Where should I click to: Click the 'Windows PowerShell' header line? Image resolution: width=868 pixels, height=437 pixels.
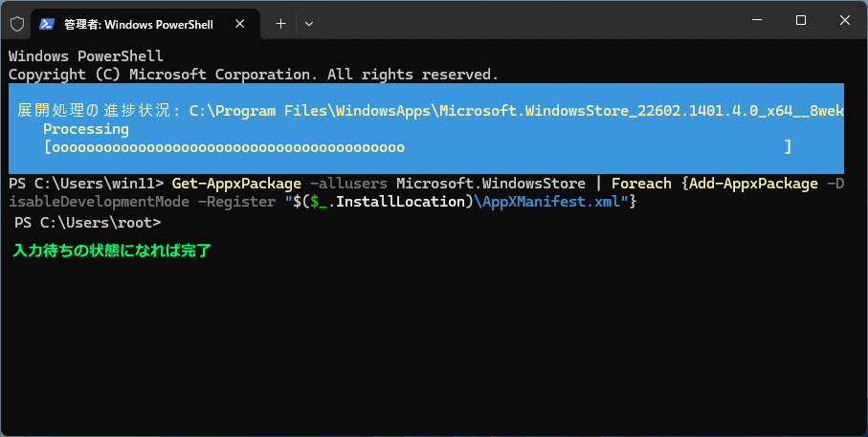86,56
